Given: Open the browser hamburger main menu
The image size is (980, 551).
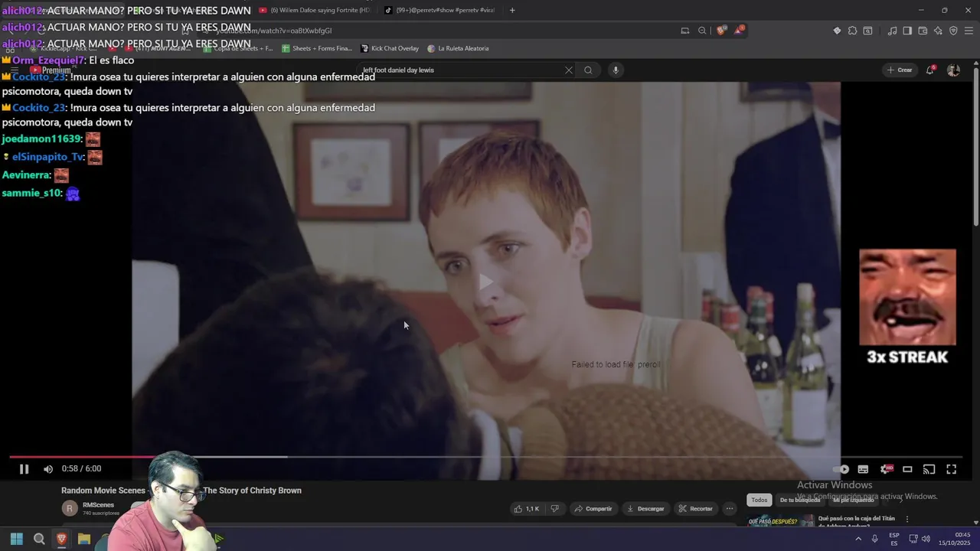Looking at the screenshot, I should (969, 31).
